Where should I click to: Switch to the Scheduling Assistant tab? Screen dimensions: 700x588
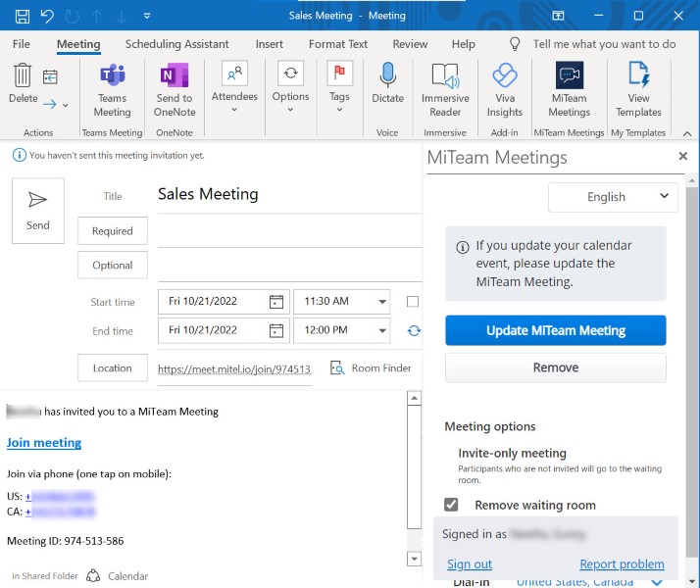click(x=176, y=44)
